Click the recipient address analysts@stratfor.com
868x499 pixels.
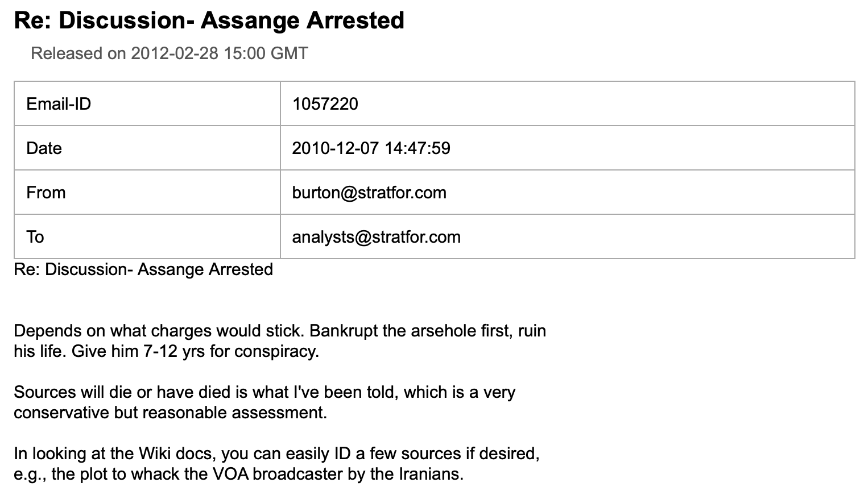[376, 237]
